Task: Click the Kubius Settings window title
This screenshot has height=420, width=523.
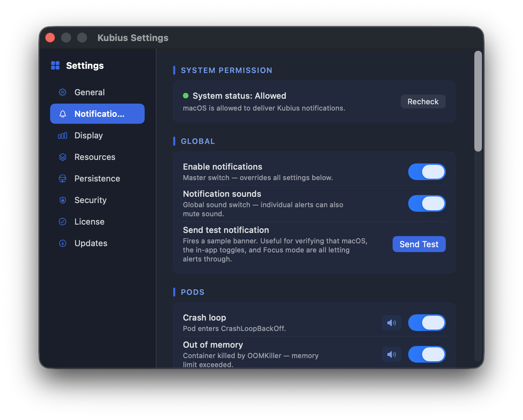Action: (133, 38)
